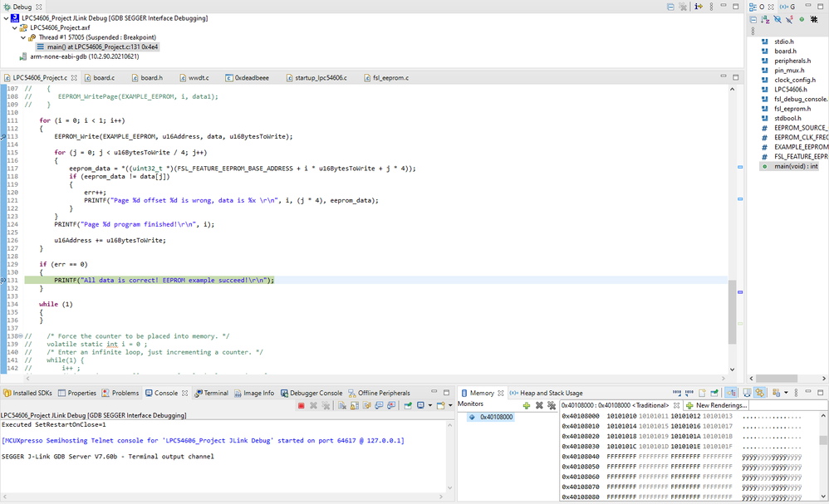Collapse all in the Debug view toolbar
The image size is (829, 504).
[x=670, y=7]
